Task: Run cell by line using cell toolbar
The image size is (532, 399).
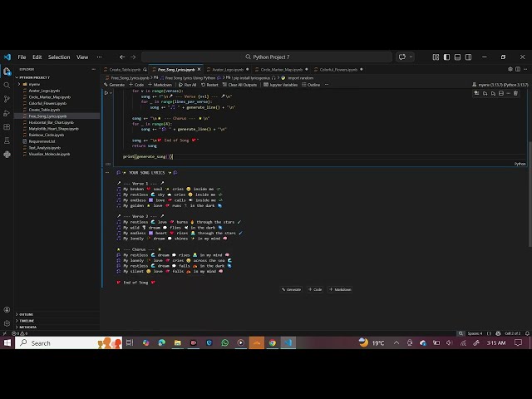Action: (476, 93)
